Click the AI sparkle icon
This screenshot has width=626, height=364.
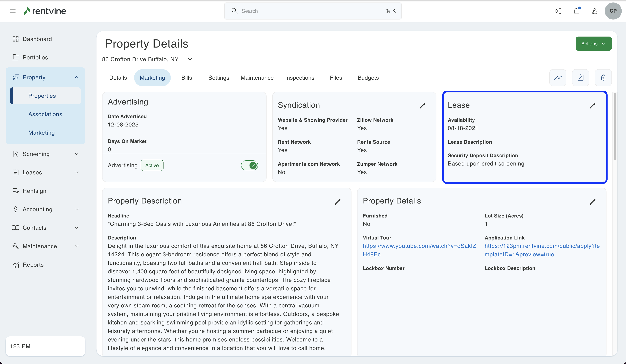[558, 11]
